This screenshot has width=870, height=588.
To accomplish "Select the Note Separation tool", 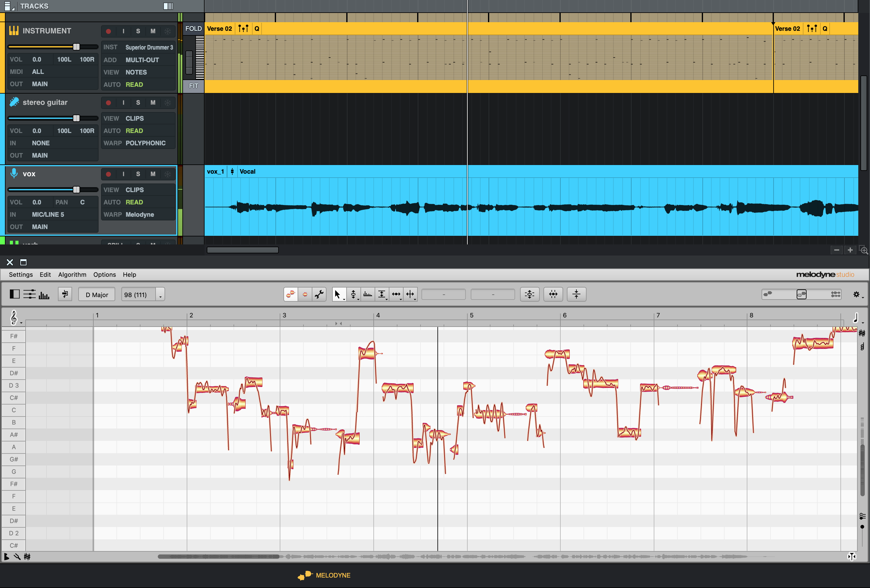I will point(410,295).
